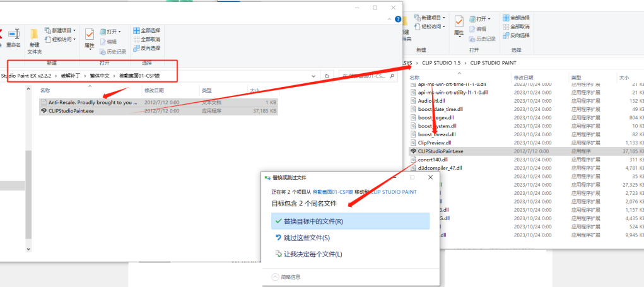Select ClipPreview.dll in the right file list
The image size is (644, 287).
(435, 143)
